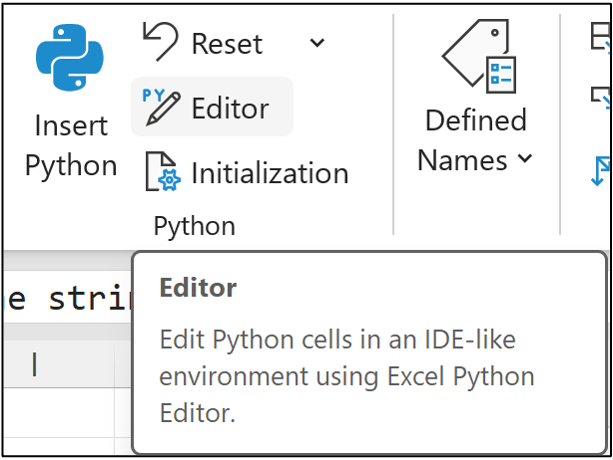Click the Editor tooltip title
Viewport: 613px width, 460px height.
coord(198,289)
